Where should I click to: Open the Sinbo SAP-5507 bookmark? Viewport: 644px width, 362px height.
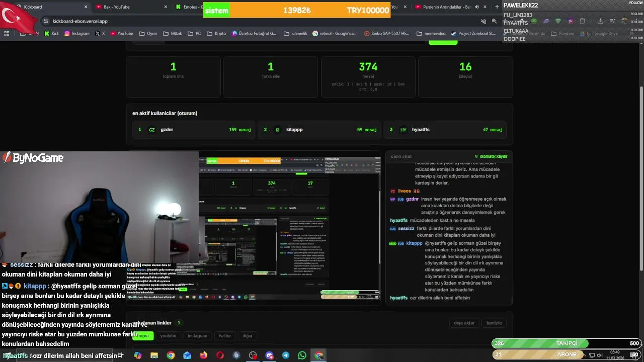tap(387, 34)
